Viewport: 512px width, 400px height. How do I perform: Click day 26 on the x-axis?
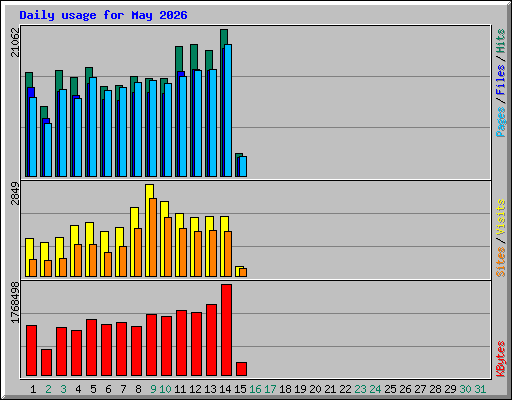(405, 389)
